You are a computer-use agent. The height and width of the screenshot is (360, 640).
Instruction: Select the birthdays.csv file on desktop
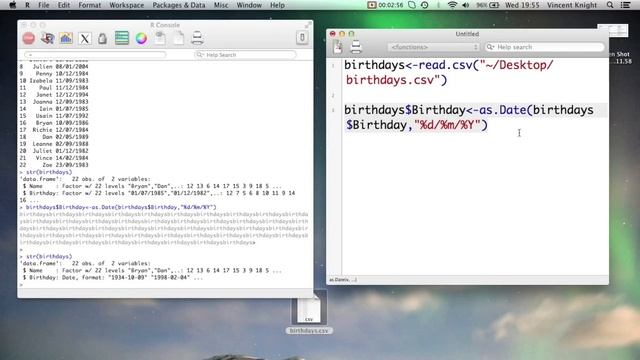pyautogui.click(x=309, y=312)
